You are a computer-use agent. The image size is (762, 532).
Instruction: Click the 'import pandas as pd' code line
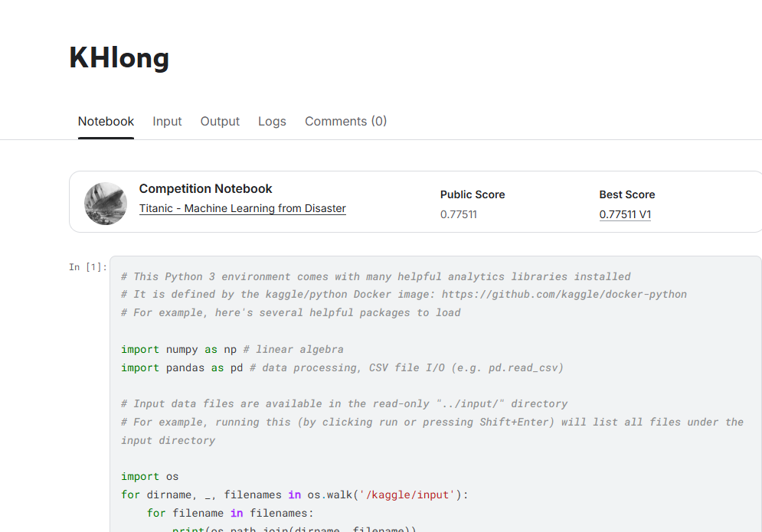pyautogui.click(x=342, y=367)
